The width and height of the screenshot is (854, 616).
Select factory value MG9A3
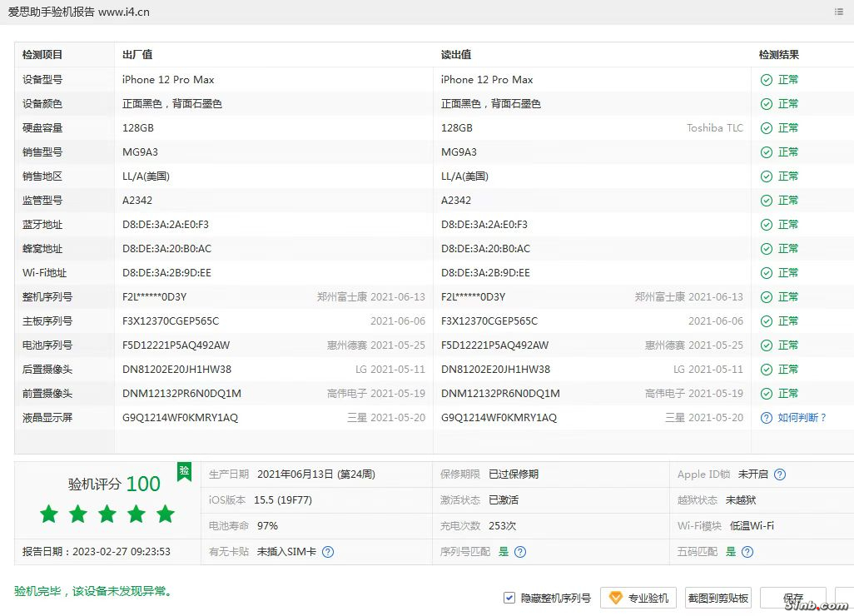pos(140,152)
